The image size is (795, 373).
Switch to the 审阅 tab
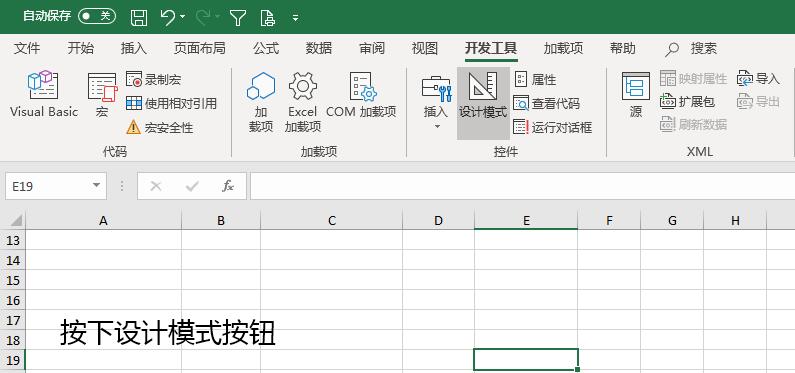click(x=372, y=48)
